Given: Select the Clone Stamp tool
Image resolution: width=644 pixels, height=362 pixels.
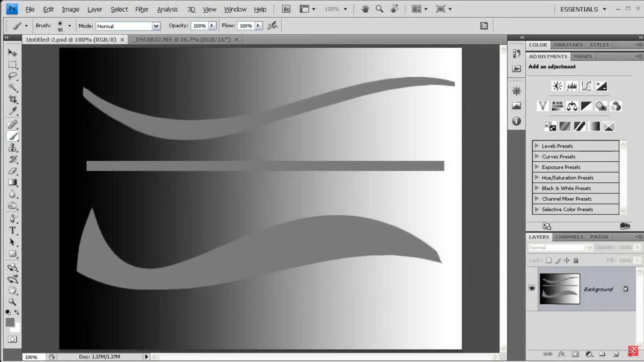Looking at the screenshot, I should coord(12,147).
